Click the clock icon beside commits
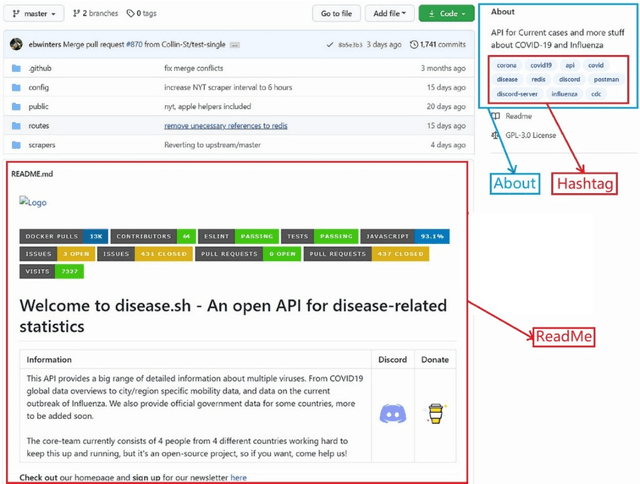The image size is (640, 484). click(x=414, y=44)
